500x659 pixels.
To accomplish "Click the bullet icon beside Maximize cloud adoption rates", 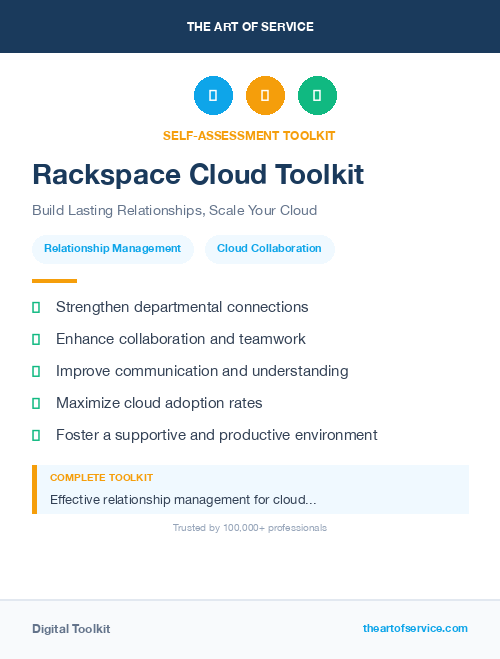I will 36,403.
